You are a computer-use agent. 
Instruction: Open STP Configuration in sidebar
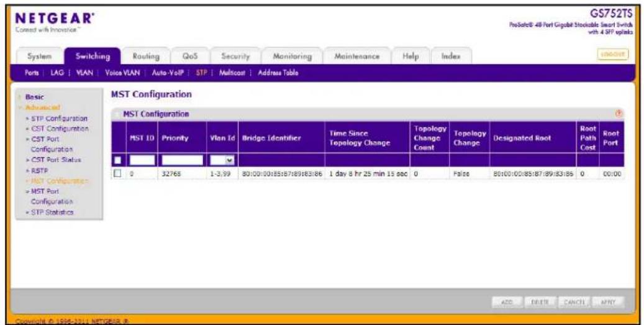[x=59, y=118]
